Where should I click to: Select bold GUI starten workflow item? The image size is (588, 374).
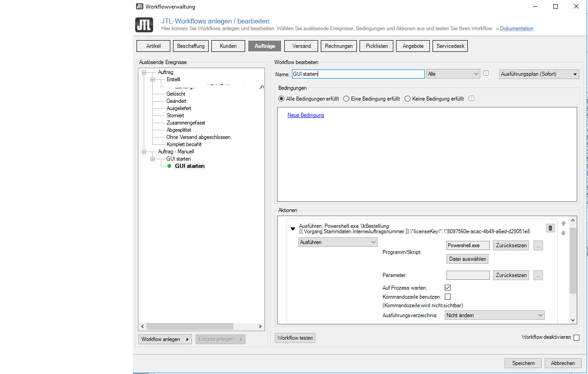tap(190, 166)
